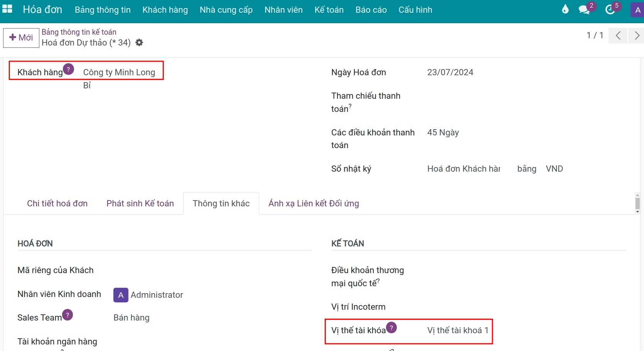The image size is (644, 351).
Task: Show help tooltip next to Khách hàng
Action: tap(68, 69)
